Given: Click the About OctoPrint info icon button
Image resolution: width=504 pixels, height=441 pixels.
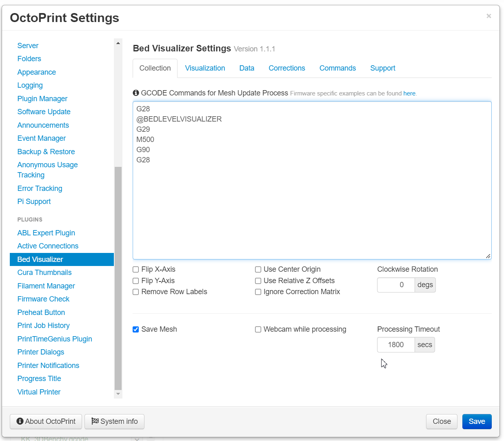Looking at the screenshot, I should click(46, 421).
